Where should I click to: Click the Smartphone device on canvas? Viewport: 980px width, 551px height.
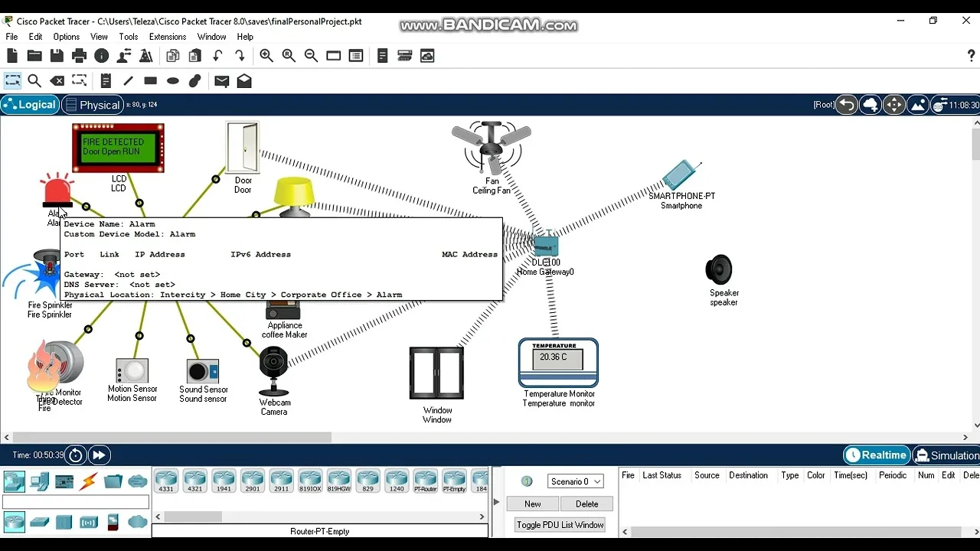[680, 177]
